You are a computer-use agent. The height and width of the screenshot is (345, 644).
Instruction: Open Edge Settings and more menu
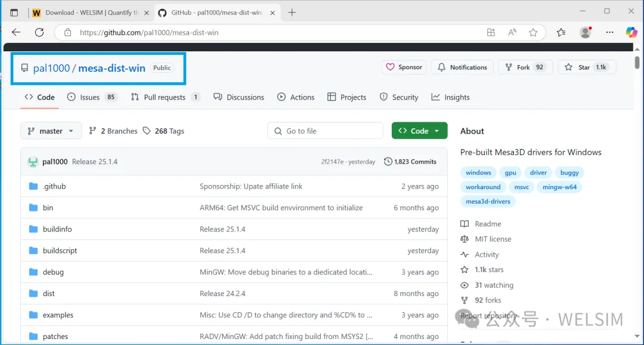click(609, 32)
